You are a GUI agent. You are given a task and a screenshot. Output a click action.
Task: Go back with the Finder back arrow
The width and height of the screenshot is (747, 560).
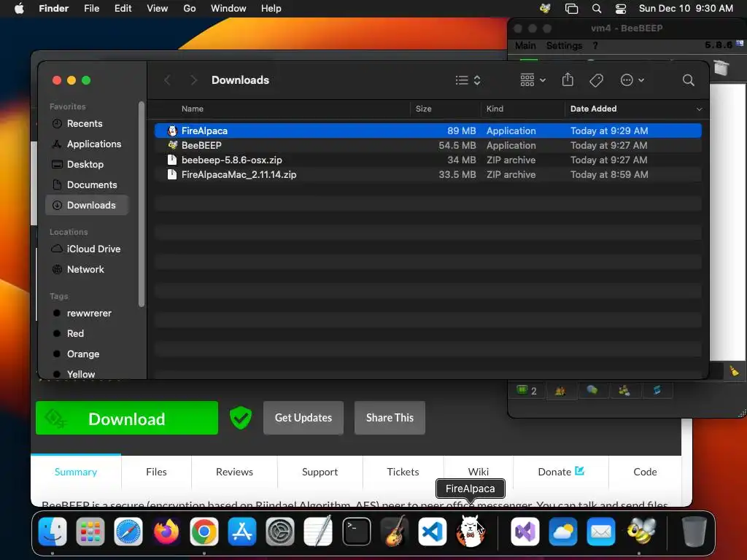(x=167, y=80)
